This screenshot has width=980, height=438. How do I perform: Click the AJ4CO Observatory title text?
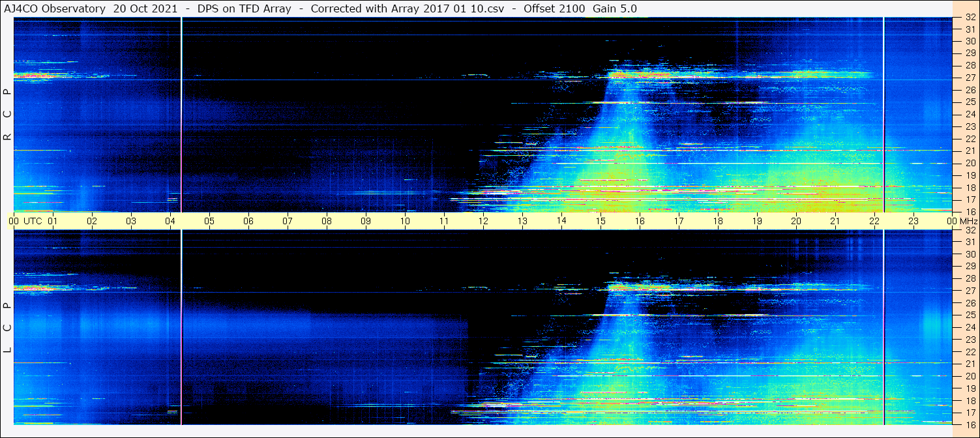tap(55, 8)
